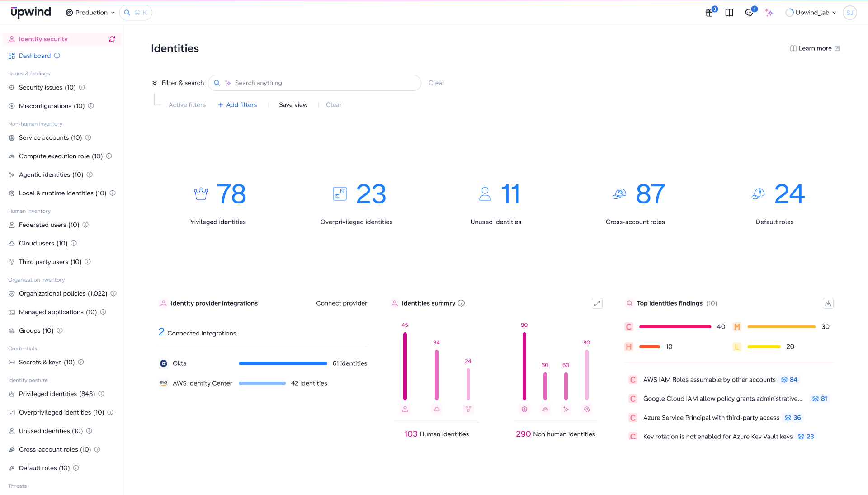Click info icon beside Identities summary title
Screen dimensions: 868x495
point(461,303)
